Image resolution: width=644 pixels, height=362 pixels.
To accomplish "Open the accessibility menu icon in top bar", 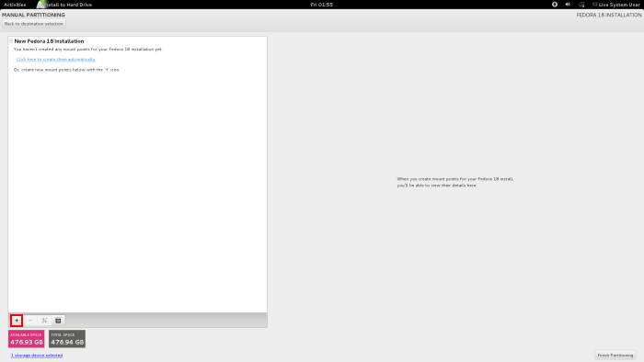I will point(555,5).
